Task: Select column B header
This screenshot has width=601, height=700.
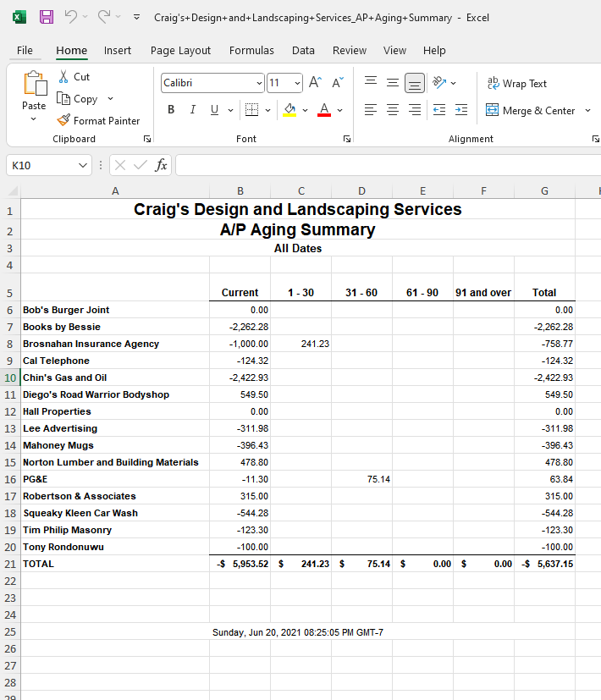Action: click(240, 191)
